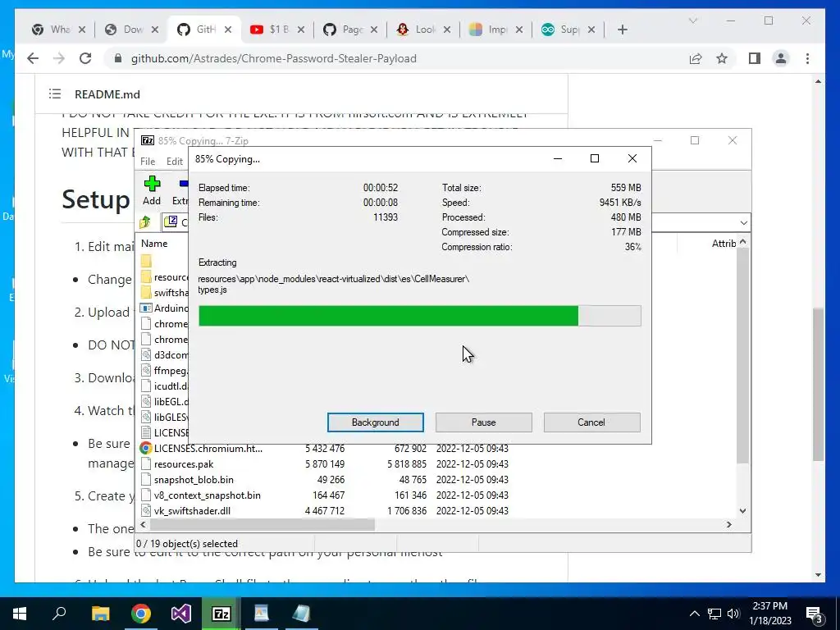Bookmark this page with star icon
Viewport: 840px width, 630px height.
coord(722,58)
